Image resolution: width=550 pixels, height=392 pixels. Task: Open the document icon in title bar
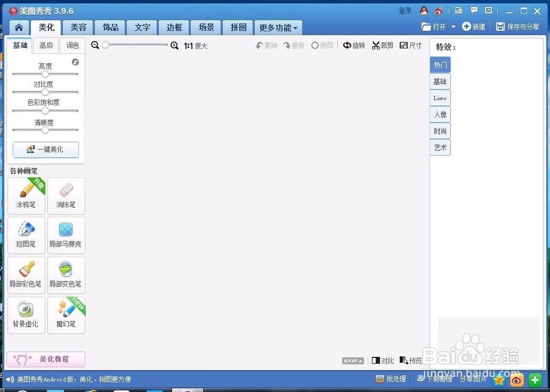coord(459,10)
